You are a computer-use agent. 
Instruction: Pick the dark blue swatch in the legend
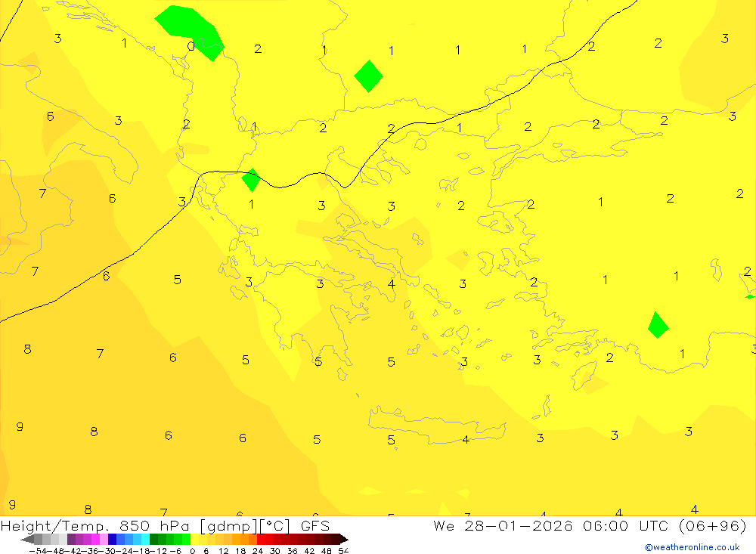pyautogui.click(x=112, y=540)
